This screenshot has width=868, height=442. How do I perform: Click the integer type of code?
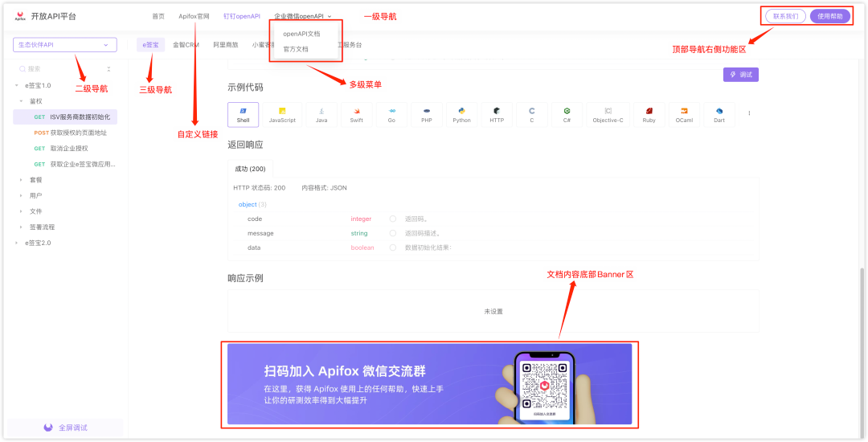pos(361,219)
